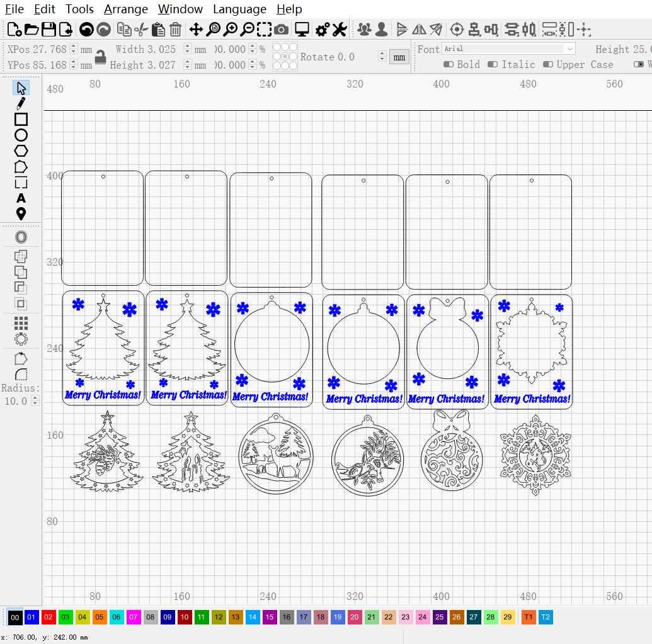
Task: Choose the Create Text tool
Action: coord(21,198)
